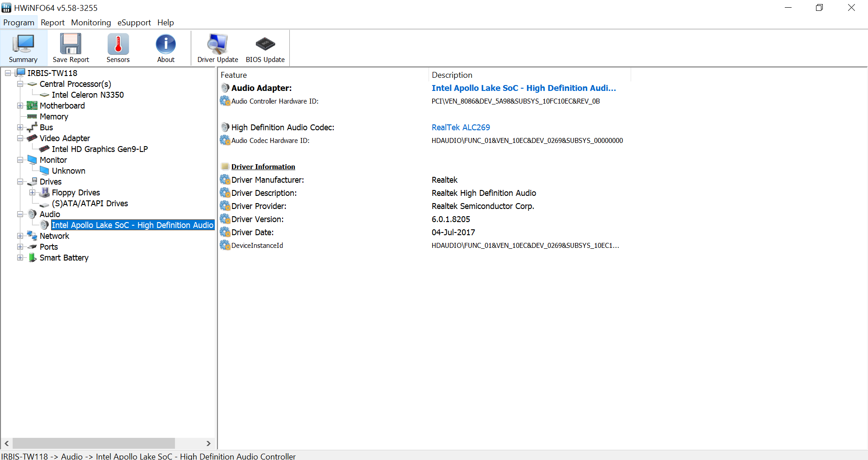Click the Memory module icon
868x460 pixels.
(x=32, y=116)
